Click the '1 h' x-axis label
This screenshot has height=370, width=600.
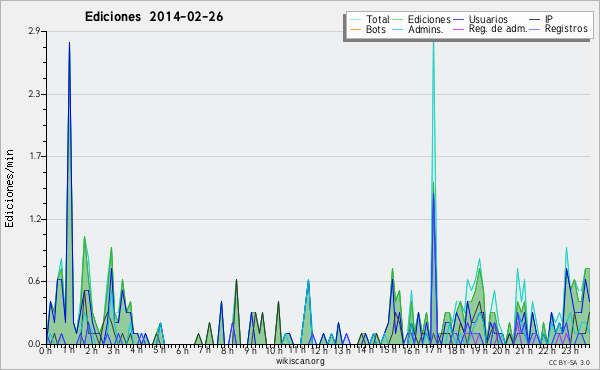pos(69,350)
